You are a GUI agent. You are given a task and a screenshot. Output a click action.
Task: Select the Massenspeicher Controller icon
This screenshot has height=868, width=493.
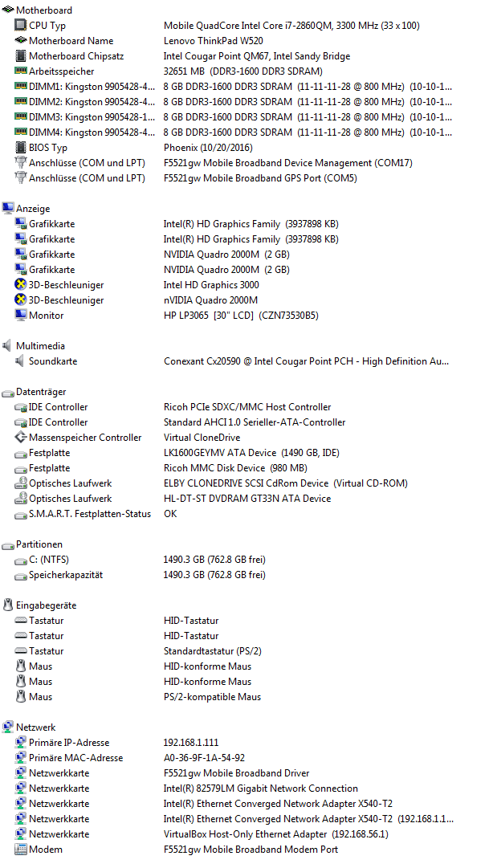(20, 438)
